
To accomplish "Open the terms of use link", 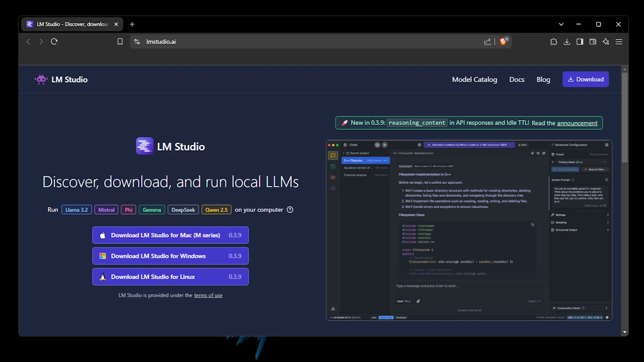I will click(208, 295).
